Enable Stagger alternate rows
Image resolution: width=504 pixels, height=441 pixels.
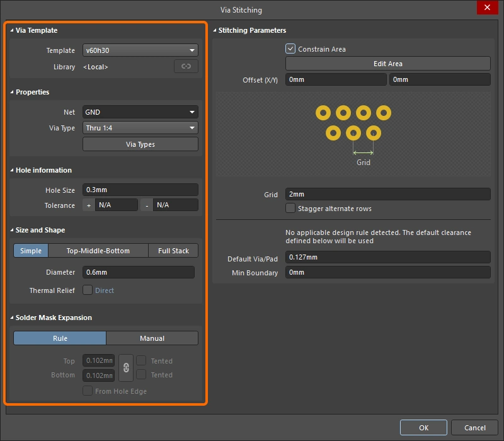pyautogui.click(x=290, y=209)
